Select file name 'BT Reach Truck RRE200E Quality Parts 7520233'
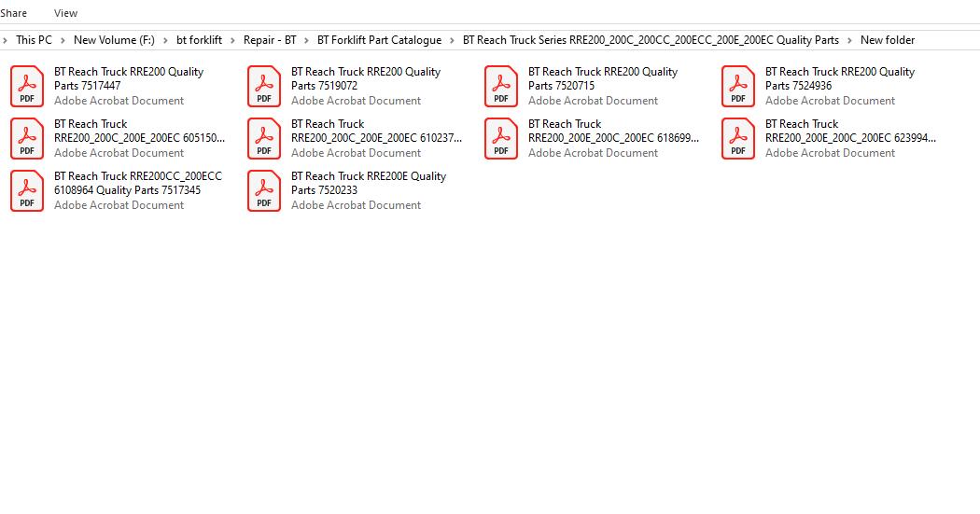 click(369, 183)
